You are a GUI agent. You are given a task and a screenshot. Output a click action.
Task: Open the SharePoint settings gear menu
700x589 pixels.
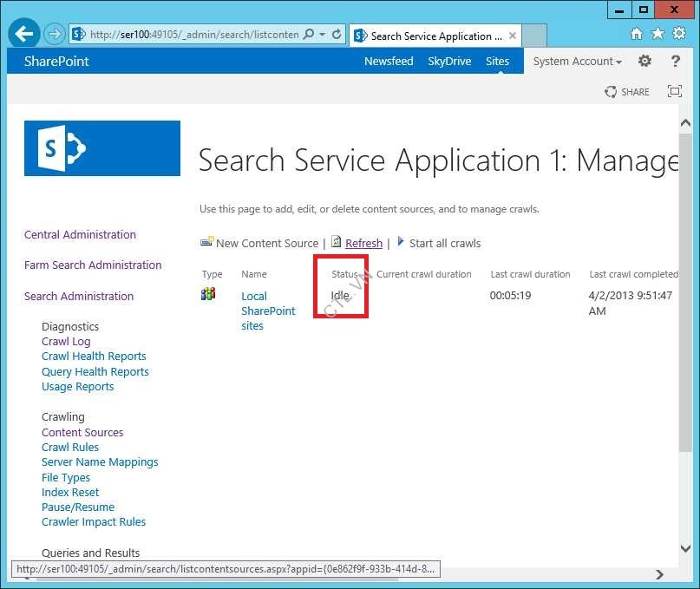click(644, 61)
